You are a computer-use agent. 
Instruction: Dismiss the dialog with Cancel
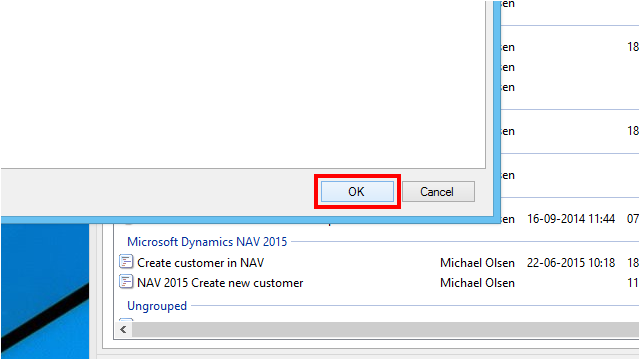pyautogui.click(x=438, y=191)
